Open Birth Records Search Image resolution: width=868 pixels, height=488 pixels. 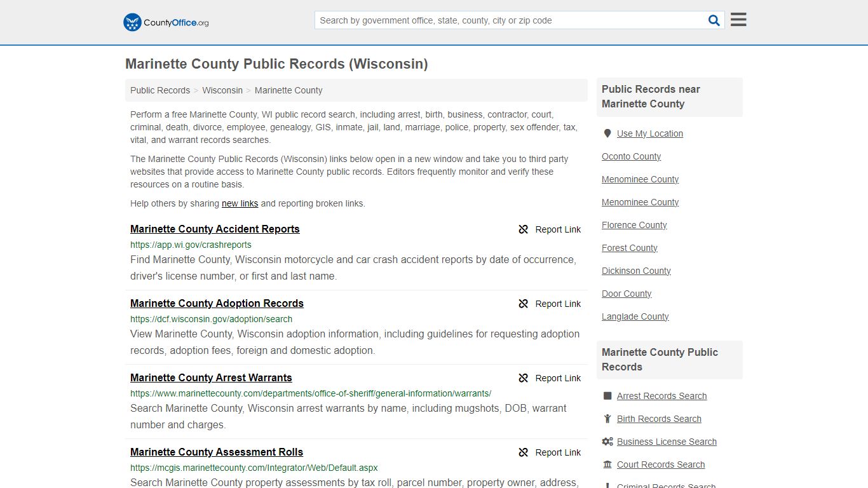pyautogui.click(x=659, y=419)
